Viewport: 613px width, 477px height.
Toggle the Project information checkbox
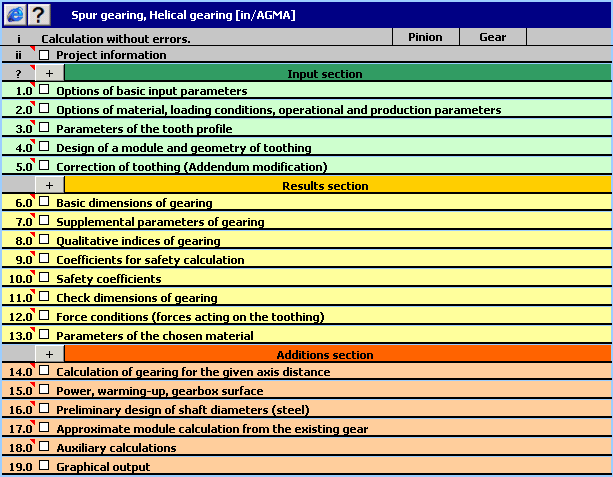[43, 55]
